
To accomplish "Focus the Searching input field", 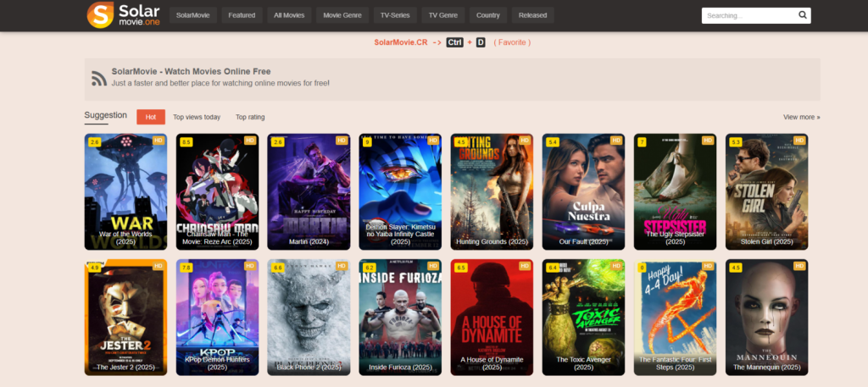I will click(756, 15).
